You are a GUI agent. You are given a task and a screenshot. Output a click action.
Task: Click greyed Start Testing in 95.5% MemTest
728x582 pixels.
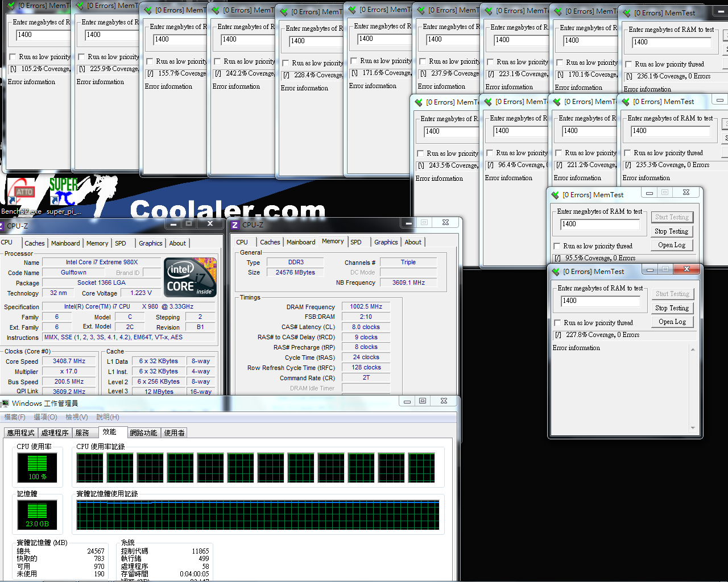(672, 217)
